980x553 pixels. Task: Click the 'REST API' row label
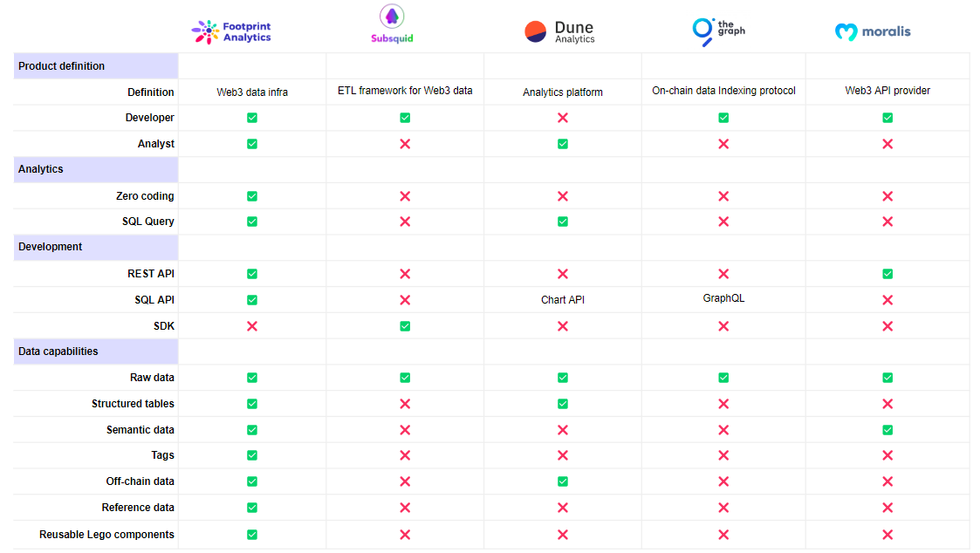coord(151,274)
